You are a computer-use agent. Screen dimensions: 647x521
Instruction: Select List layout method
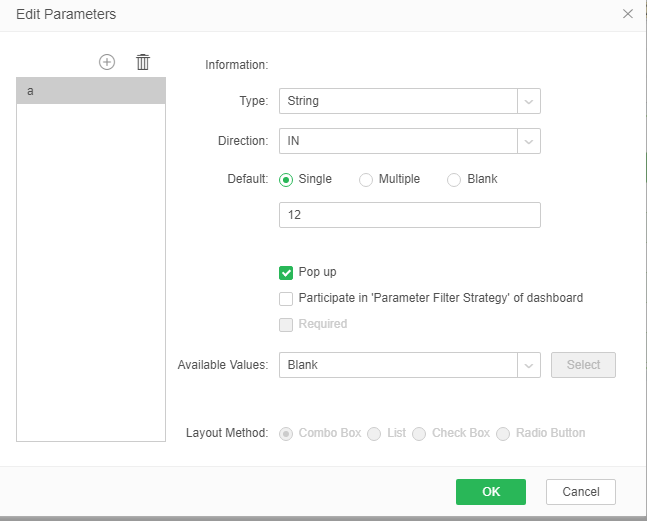(x=374, y=434)
